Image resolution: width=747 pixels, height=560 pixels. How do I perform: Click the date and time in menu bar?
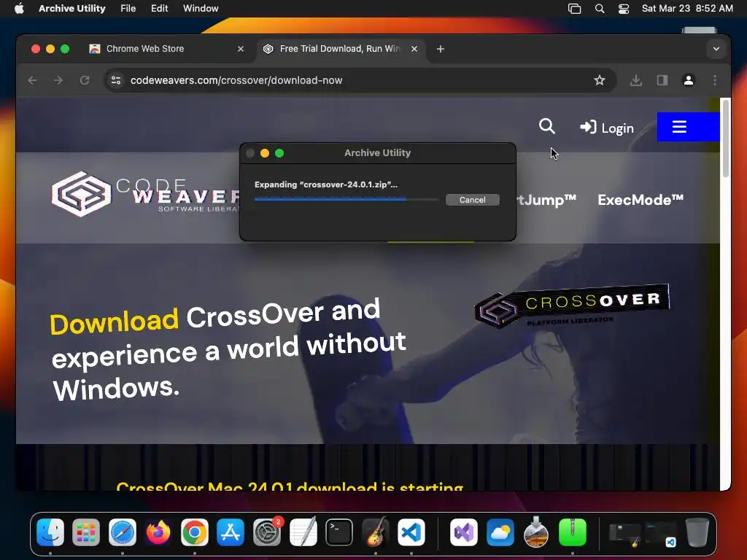(x=687, y=9)
